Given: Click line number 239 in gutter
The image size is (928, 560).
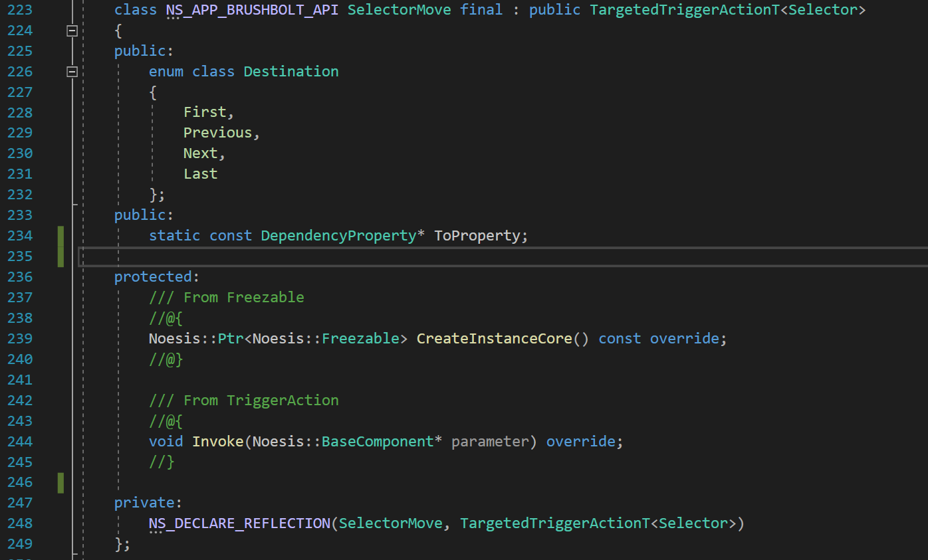Looking at the screenshot, I should pos(20,339).
